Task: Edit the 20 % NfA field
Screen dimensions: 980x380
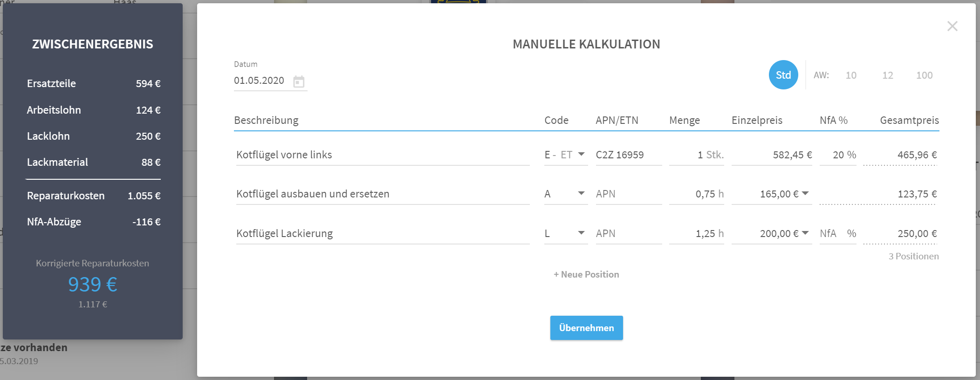Action: (838, 155)
